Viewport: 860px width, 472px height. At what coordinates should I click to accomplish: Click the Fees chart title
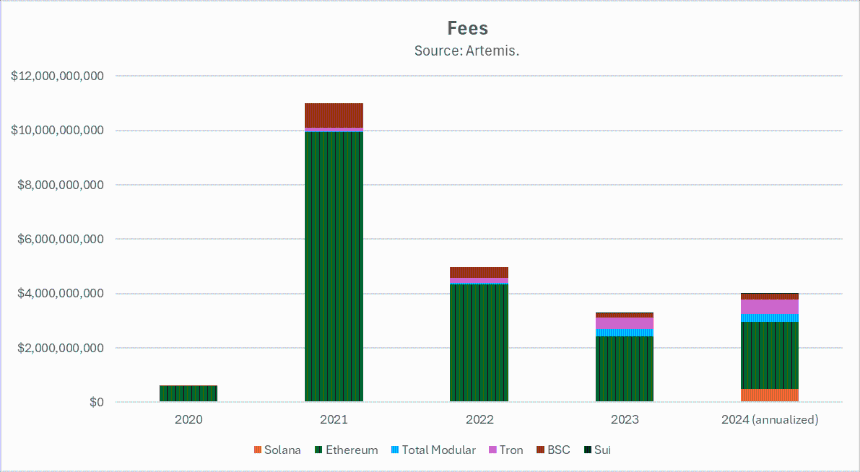pos(467,28)
